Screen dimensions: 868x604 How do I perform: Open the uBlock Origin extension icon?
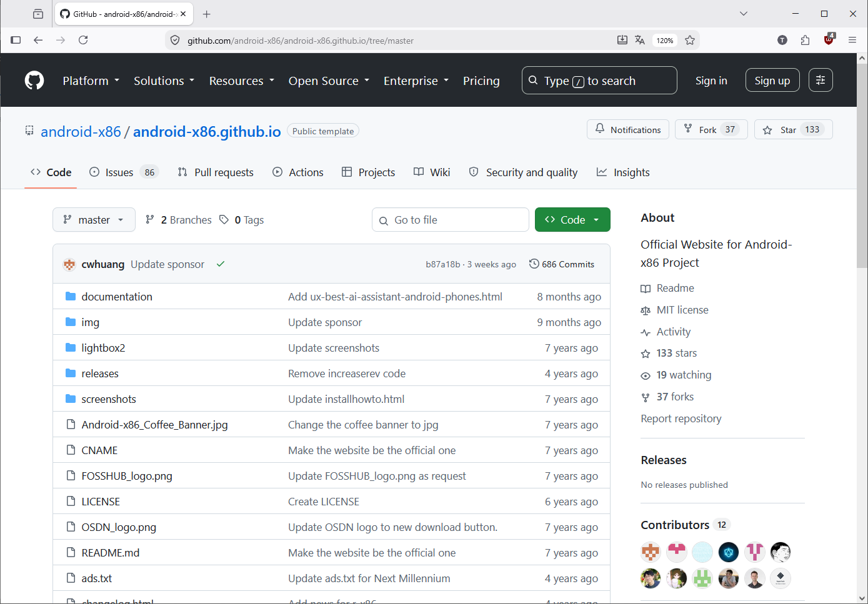(x=829, y=39)
